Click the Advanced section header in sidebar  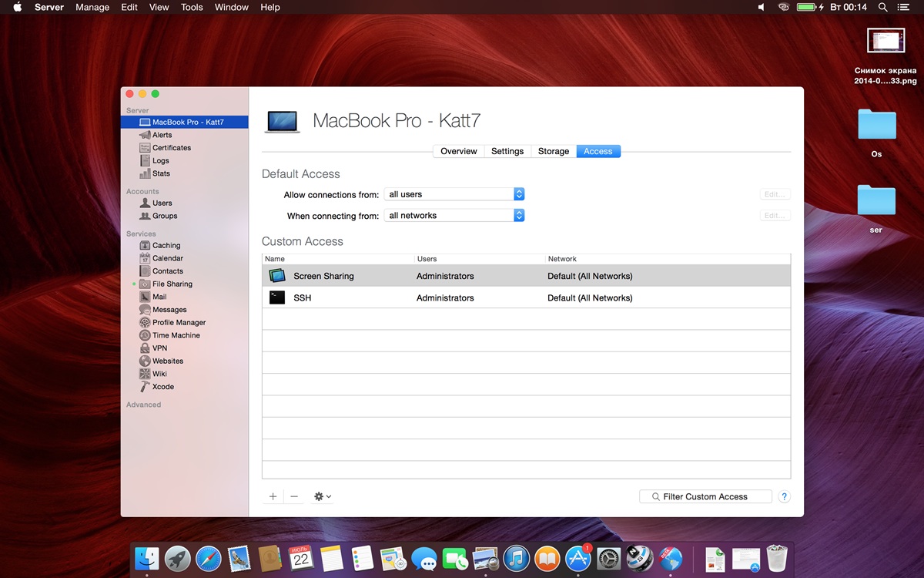144,405
